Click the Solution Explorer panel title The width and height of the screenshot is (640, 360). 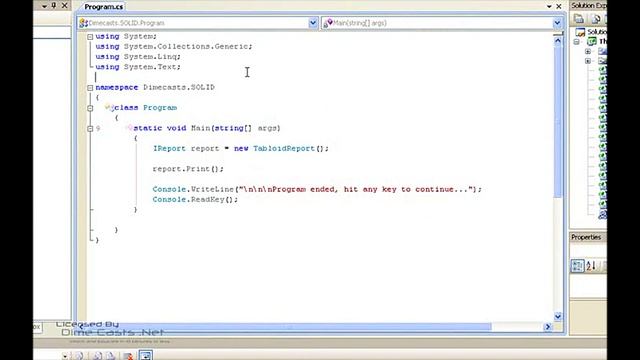pyautogui.click(x=588, y=5)
